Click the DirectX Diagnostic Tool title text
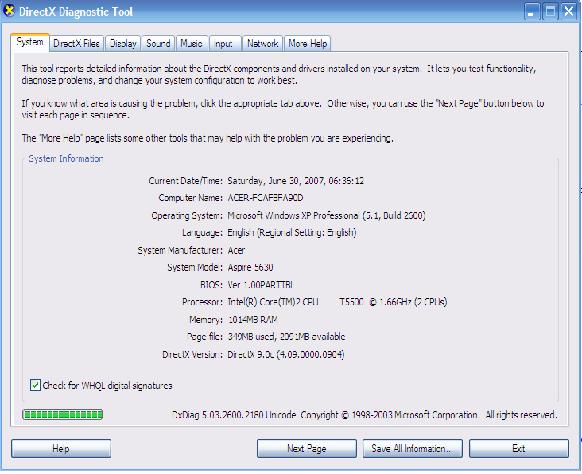582x474 pixels. (x=76, y=12)
